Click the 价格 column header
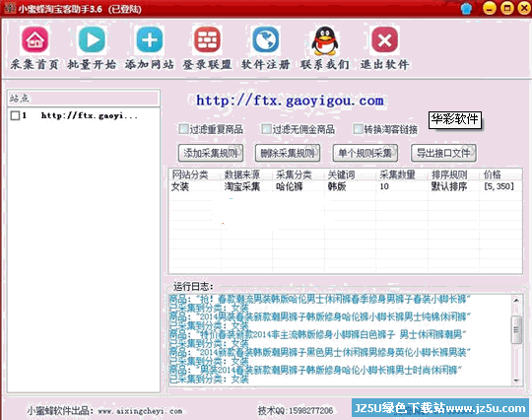Image resolution: width=532 pixels, height=420 pixels. click(x=500, y=175)
